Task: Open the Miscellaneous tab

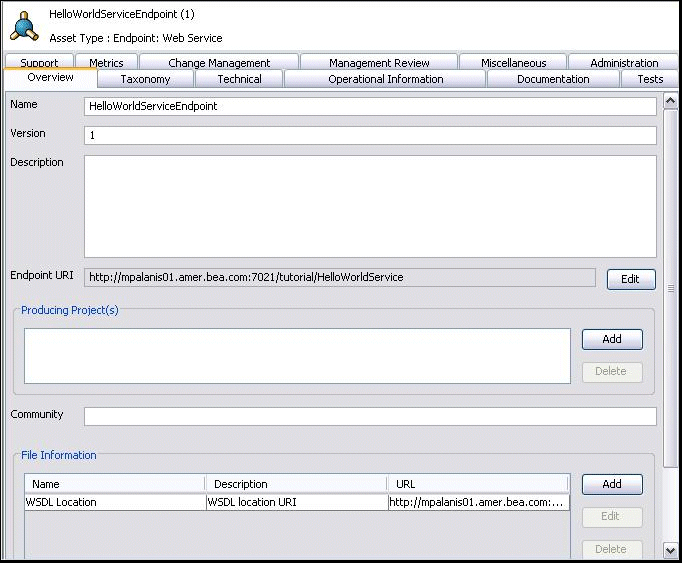Action: tap(513, 62)
